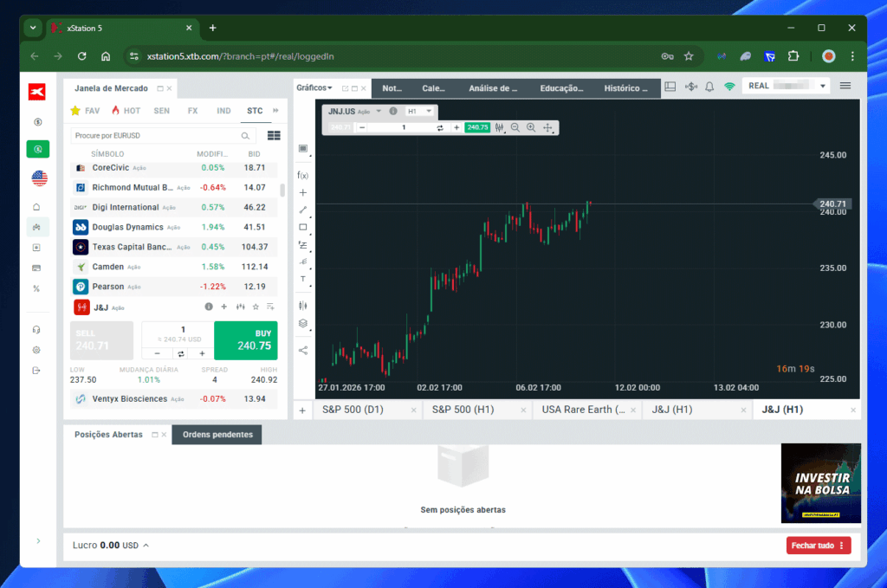Open the indicators f(x) tool
This screenshot has height=588, width=887.
[302, 175]
